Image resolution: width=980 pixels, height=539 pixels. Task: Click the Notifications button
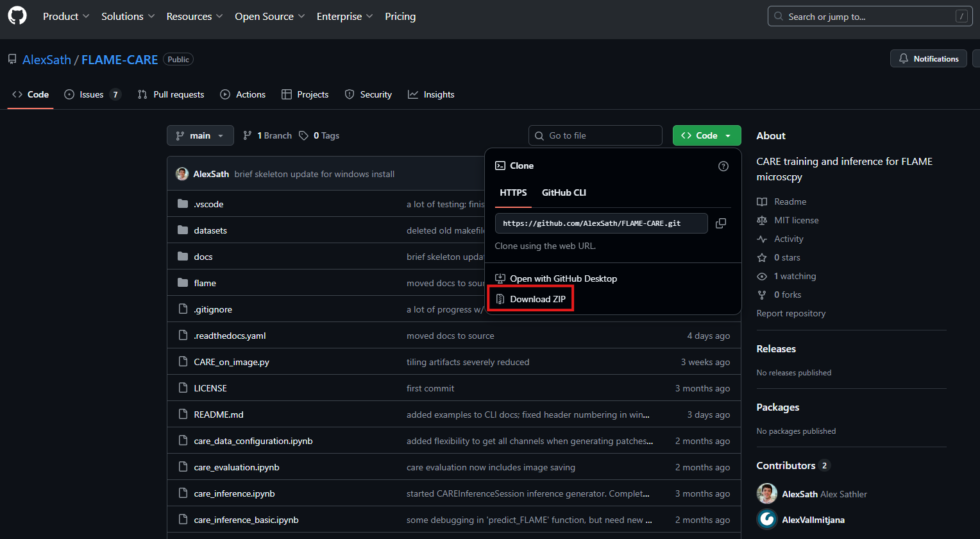point(928,58)
